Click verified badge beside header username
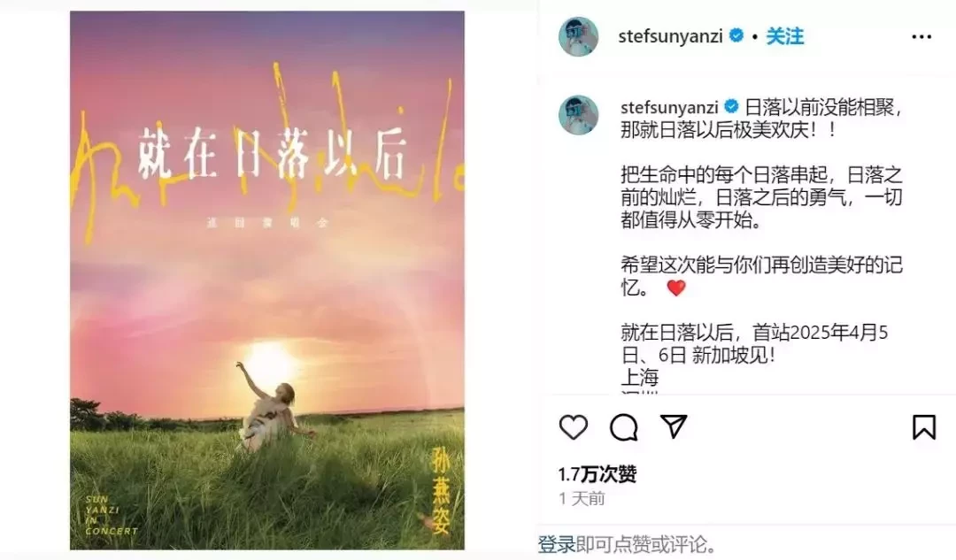The width and height of the screenshot is (956, 560). click(x=736, y=35)
